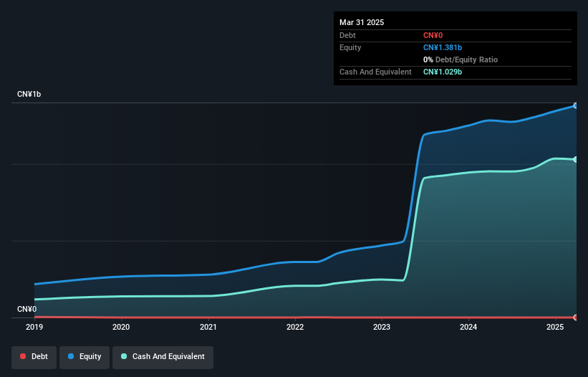Select the 2024 x-axis label
The image size is (588, 377).
468,328
